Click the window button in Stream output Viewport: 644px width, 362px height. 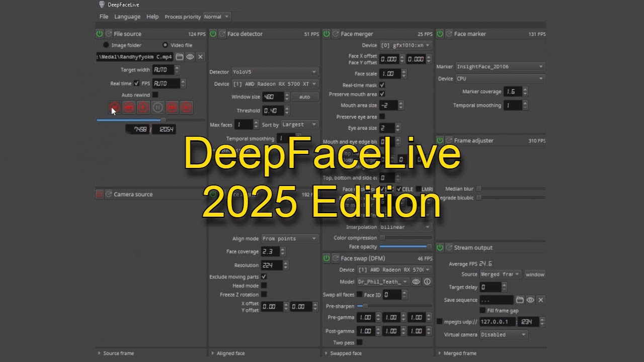click(x=535, y=274)
